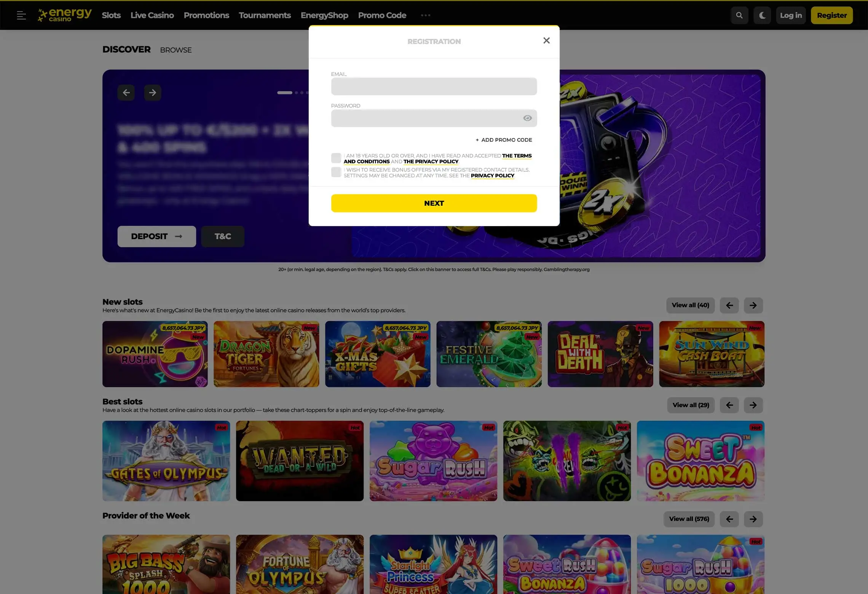Close the Registration dialog

coord(546,40)
